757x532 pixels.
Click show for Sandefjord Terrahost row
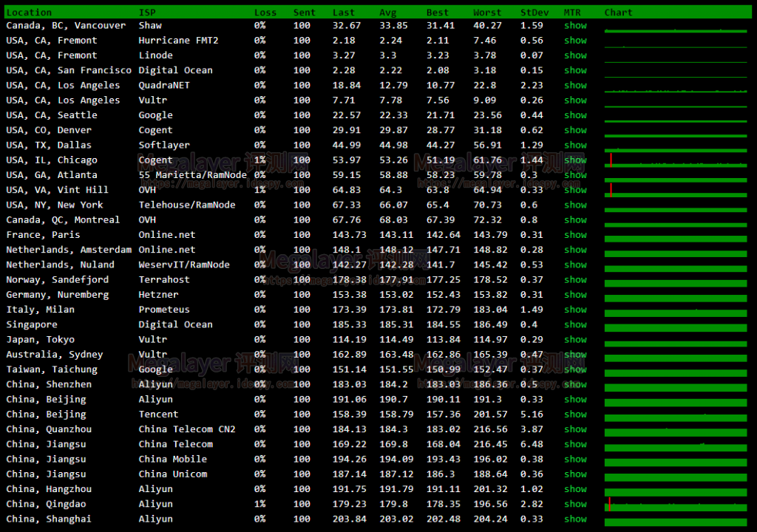(575, 280)
